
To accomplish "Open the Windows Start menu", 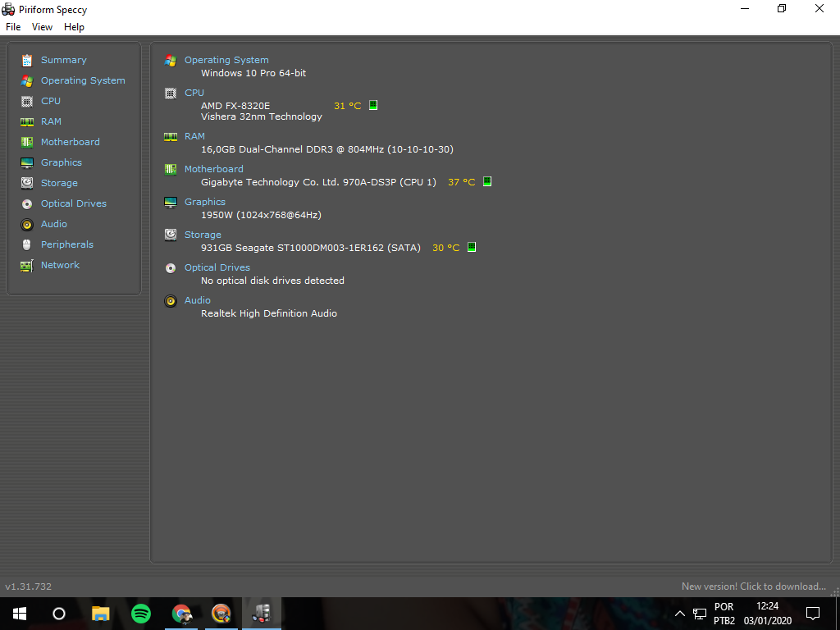I will click(20, 614).
